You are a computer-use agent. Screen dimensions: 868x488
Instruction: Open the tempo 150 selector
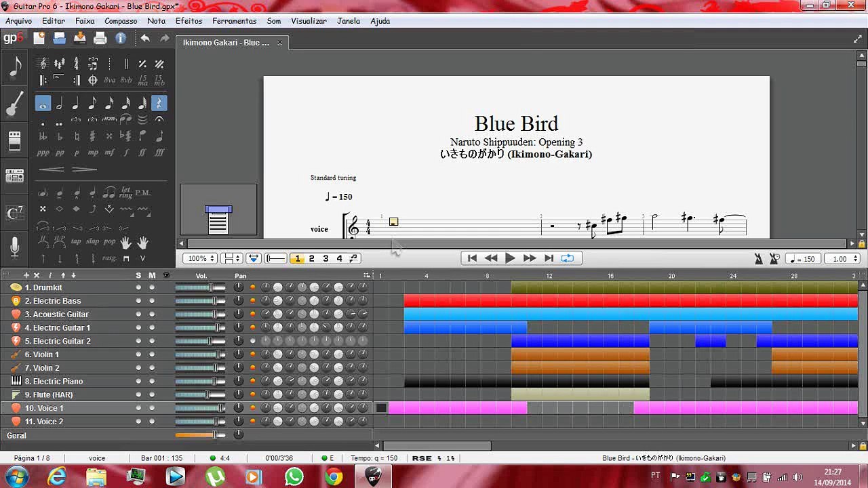pos(803,258)
